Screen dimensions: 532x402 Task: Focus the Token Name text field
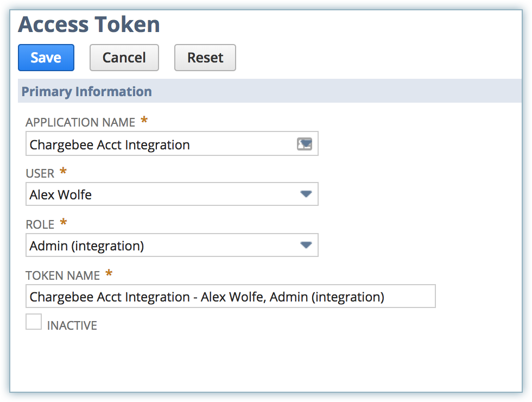pyautogui.click(x=230, y=297)
